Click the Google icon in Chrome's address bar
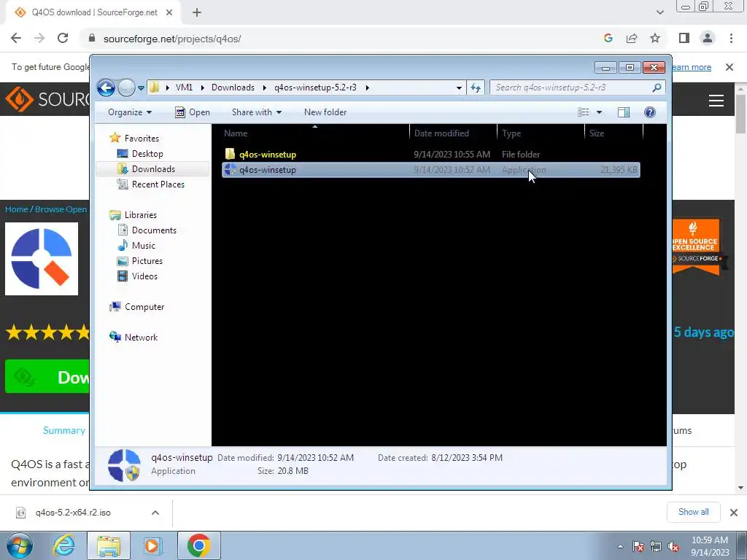Screen dimensions: 747x560 click(x=608, y=39)
